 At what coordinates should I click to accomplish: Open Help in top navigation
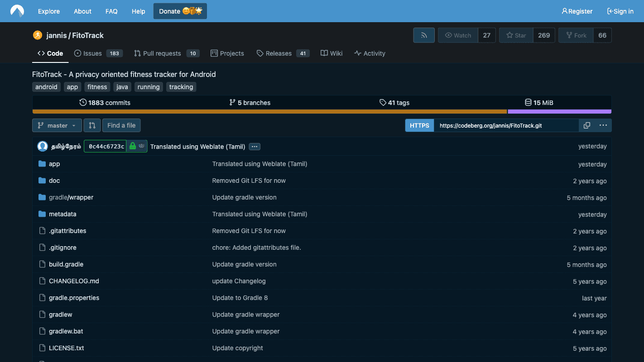point(139,11)
